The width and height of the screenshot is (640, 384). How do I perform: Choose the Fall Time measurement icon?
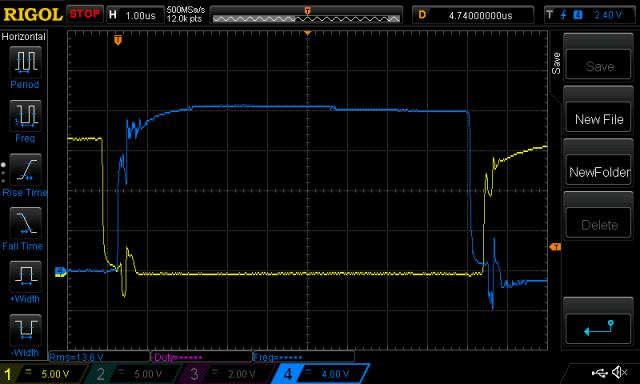click(x=25, y=223)
